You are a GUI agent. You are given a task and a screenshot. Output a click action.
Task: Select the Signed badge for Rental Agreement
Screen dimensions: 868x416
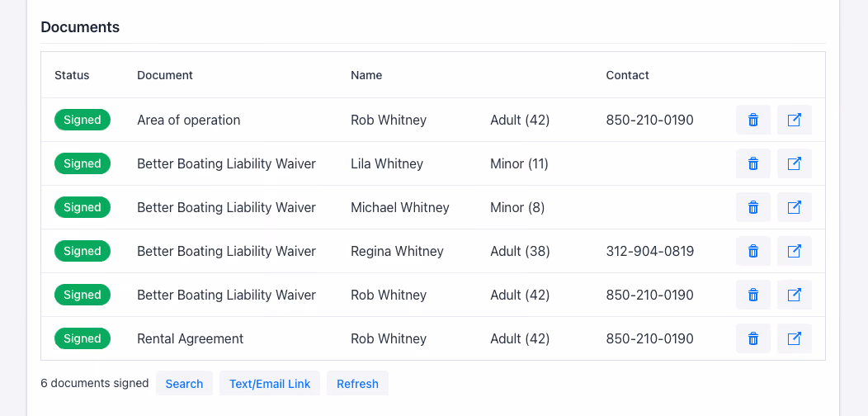[83, 338]
